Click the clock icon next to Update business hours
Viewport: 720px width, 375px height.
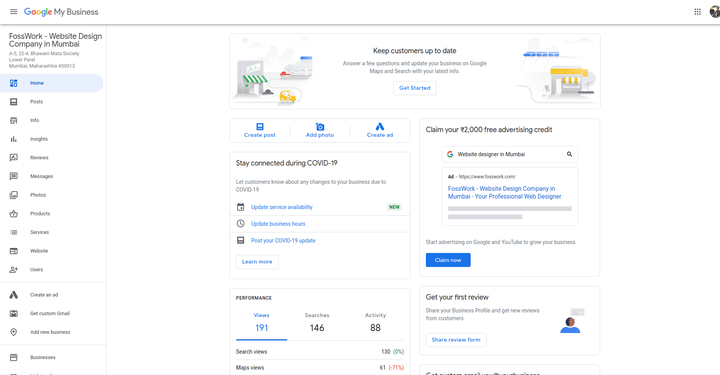click(x=241, y=224)
